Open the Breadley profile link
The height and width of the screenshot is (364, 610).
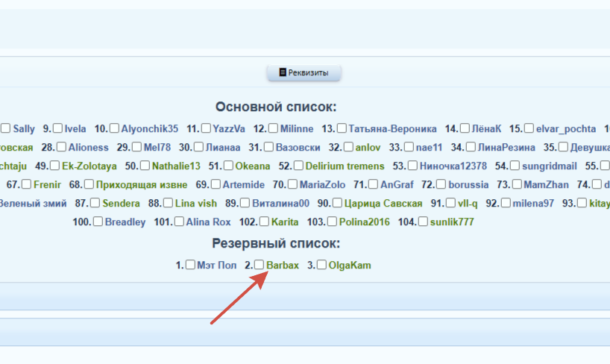pyautogui.click(x=125, y=222)
